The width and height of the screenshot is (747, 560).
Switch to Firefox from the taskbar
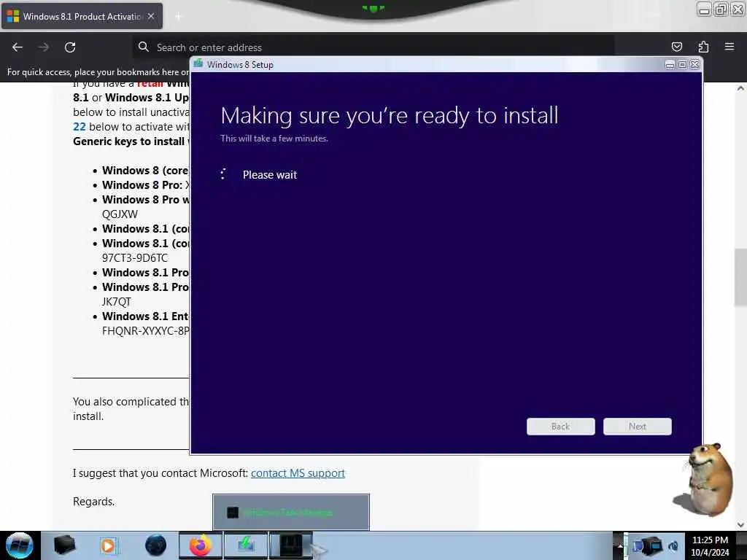[x=201, y=545]
